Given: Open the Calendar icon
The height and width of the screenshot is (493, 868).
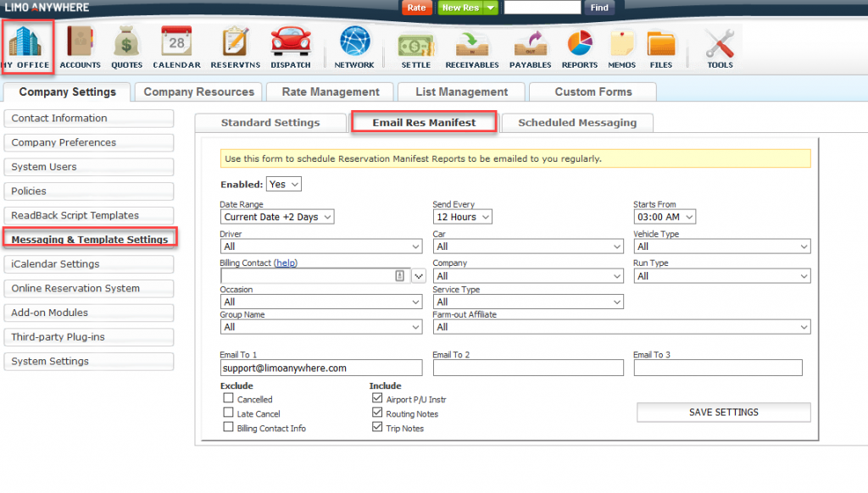Looking at the screenshot, I should click(176, 42).
